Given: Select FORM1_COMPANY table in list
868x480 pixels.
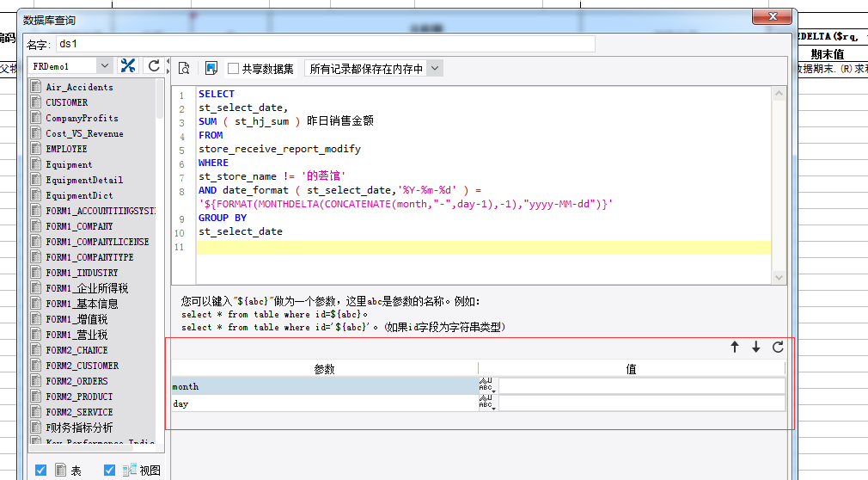Looking at the screenshot, I should pos(79,226).
